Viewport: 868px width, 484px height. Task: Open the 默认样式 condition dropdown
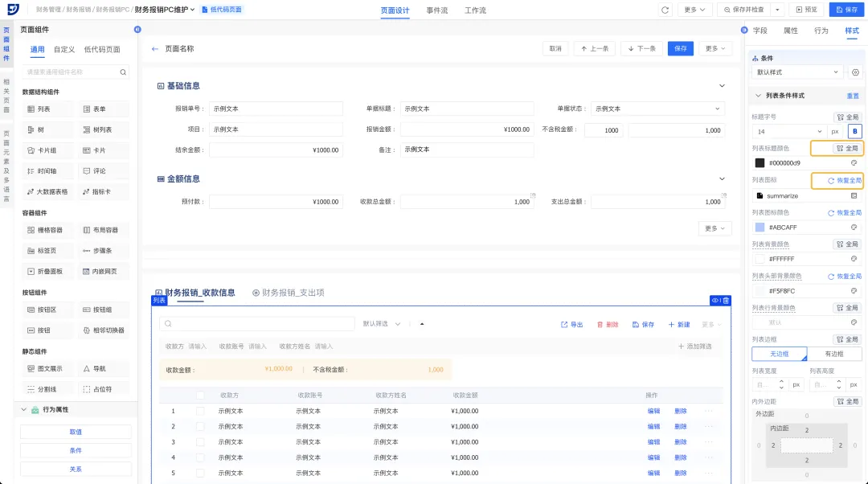coord(797,72)
